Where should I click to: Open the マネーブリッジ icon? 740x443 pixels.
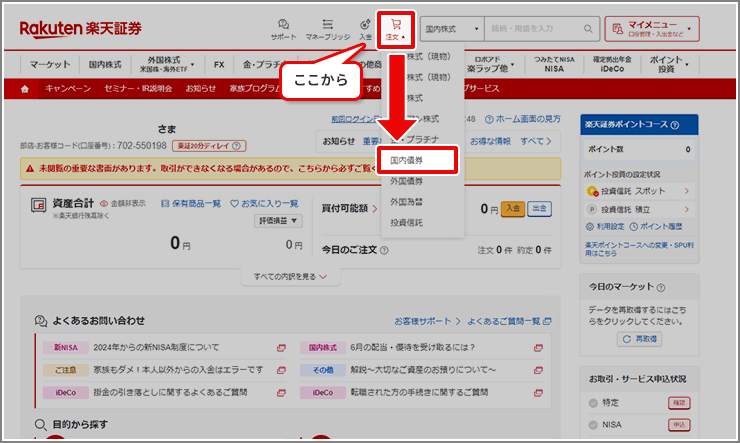tap(328, 29)
